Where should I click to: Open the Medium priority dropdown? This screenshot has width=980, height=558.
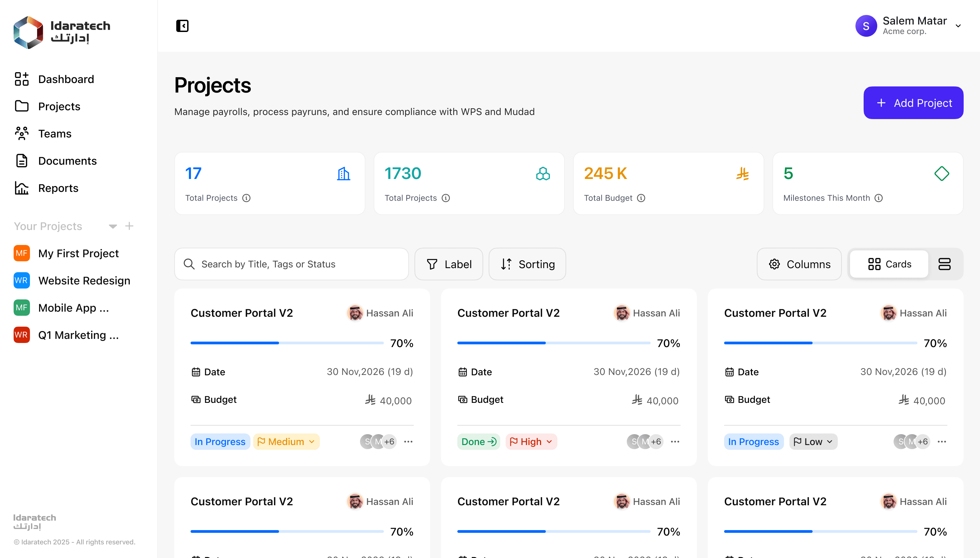click(x=286, y=442)
